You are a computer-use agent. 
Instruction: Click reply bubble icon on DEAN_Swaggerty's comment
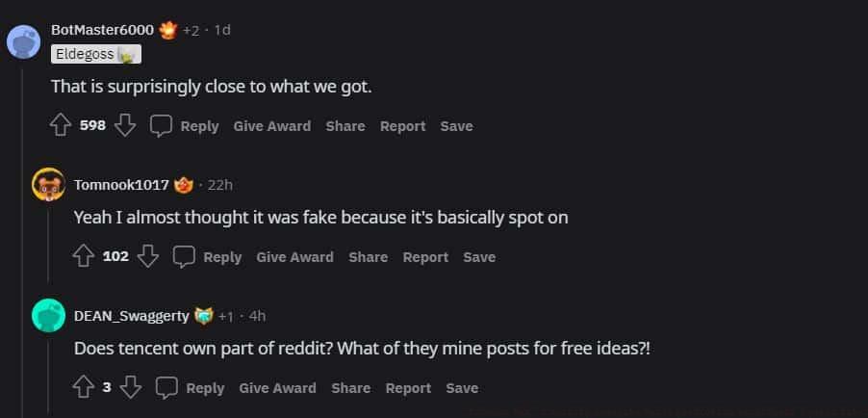167,388
